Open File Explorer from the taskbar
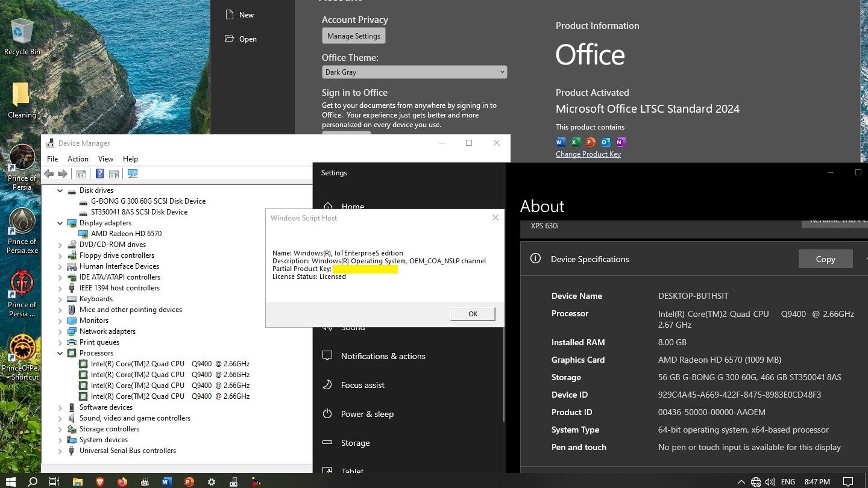This screenshot has height=488, width=868. (77, 481)
